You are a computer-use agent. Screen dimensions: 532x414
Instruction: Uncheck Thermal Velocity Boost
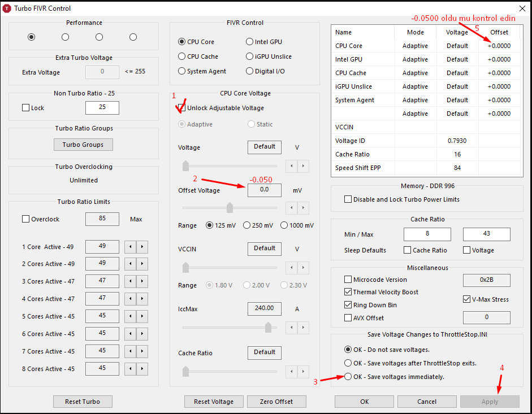pos(348,292)
